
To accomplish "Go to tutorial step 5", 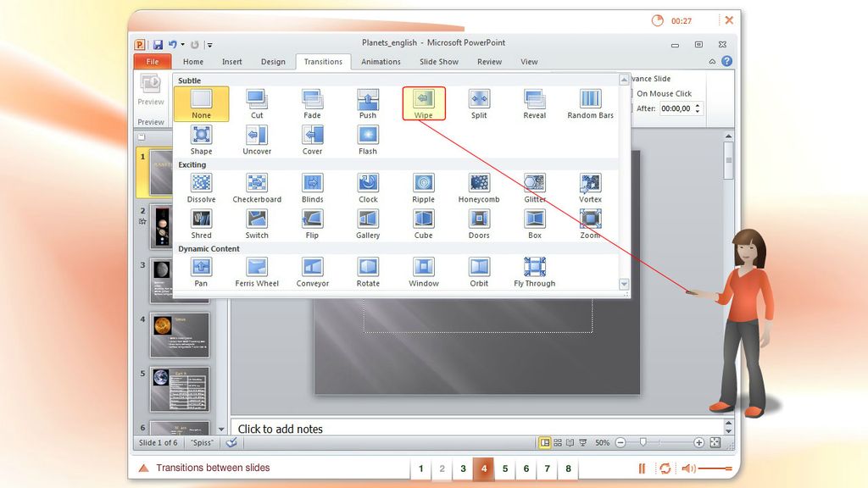I will pyautogui.click(x=505, y=469).
